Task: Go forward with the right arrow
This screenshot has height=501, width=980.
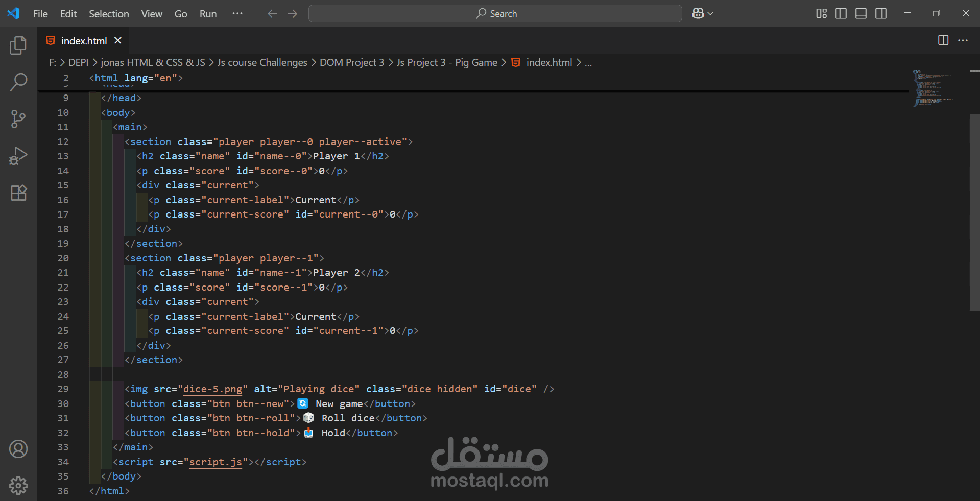Action: click(292, 14)
